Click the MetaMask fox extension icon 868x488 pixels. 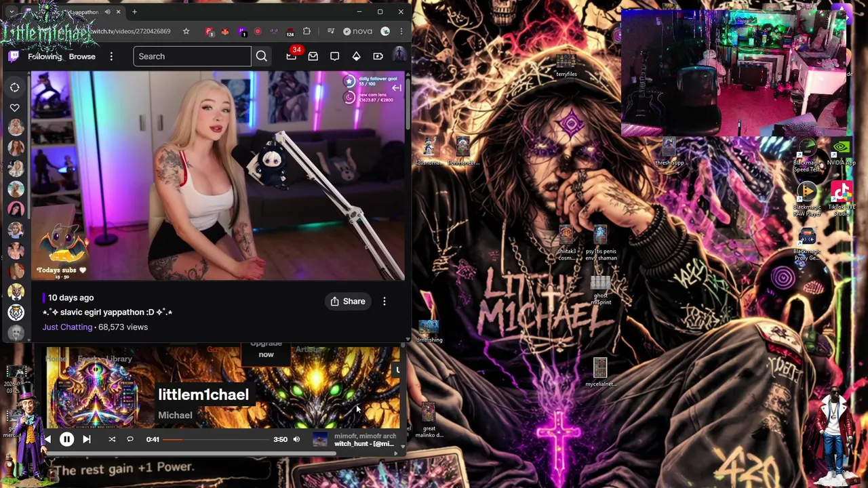225,31
